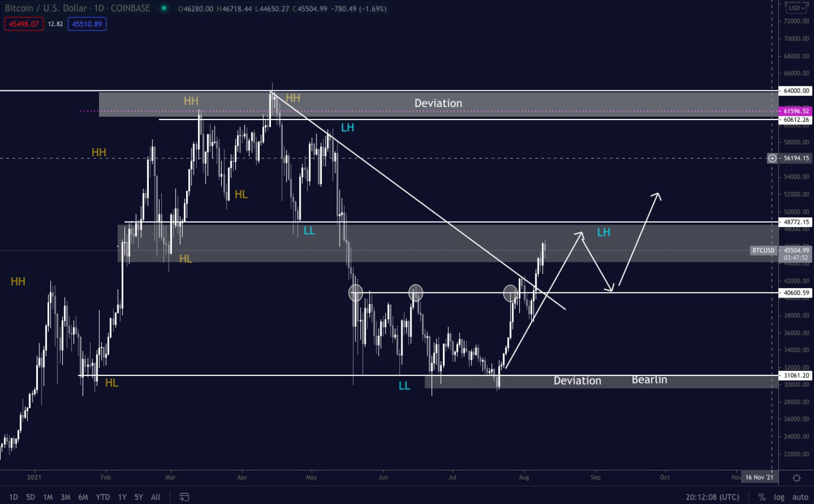Select the YTD date range
The width and height of the screenshot is (814, 504).
pos(103,497)
